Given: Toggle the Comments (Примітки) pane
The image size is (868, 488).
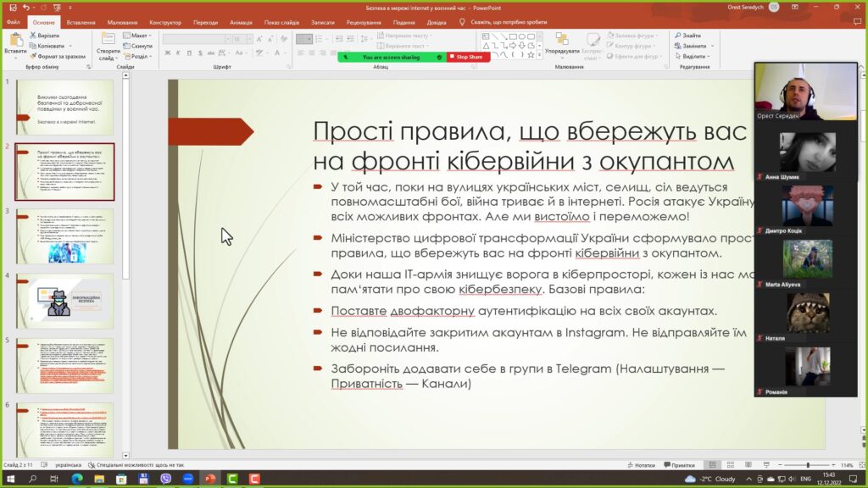Looking at the screenshot, I should pyautogui.click(x=678, y=465).
